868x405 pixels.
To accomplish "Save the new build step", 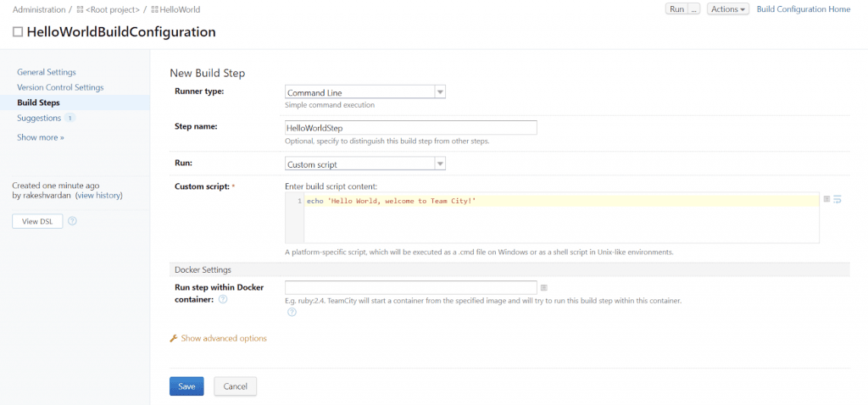I will [x=186, y=386].
